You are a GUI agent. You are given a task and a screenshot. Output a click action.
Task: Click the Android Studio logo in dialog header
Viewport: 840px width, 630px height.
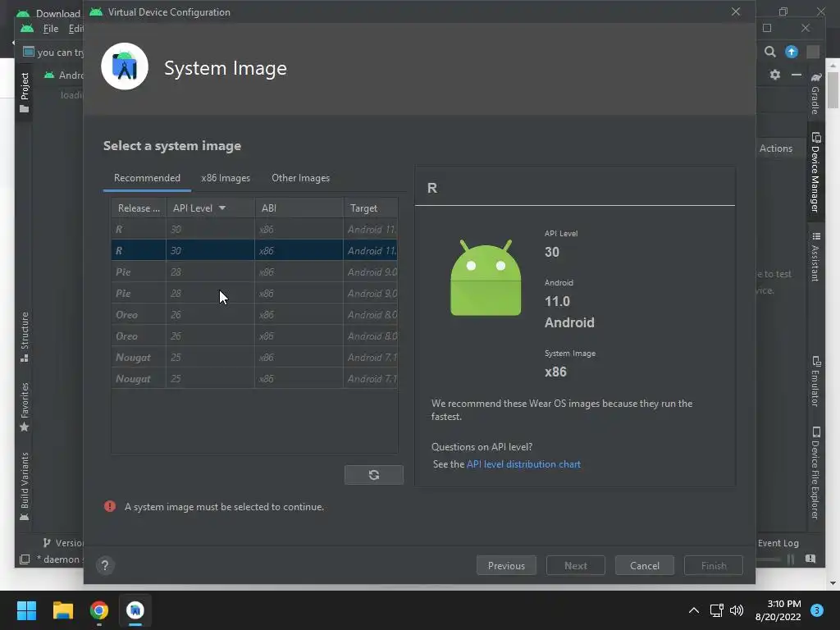pyautogui.click(x=125, y=66)
